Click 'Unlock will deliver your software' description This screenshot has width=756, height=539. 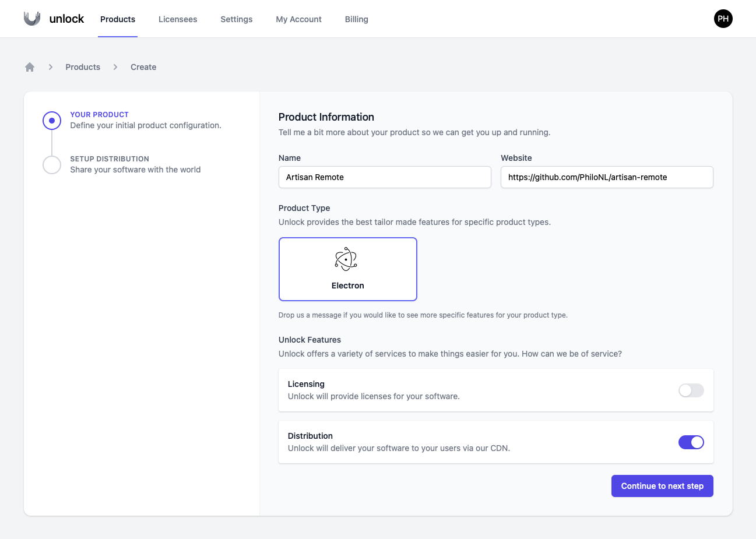(x=399, y=448)
